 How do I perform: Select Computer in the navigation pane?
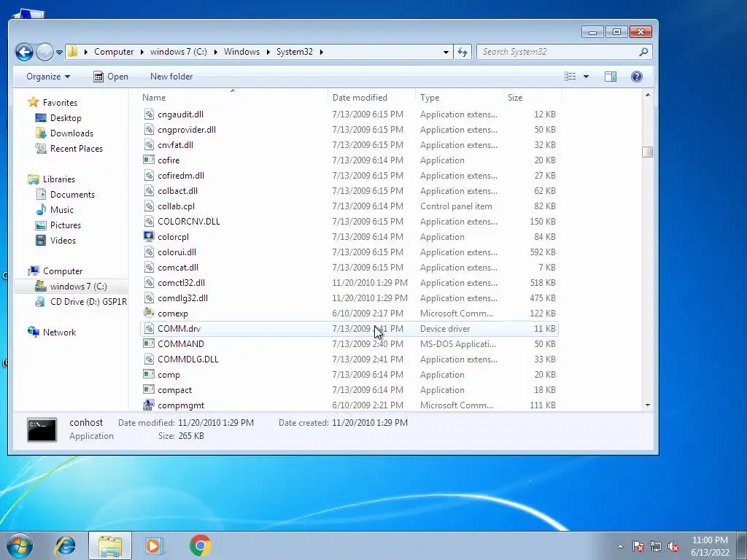pyautogui.click(x=63, y=271)
